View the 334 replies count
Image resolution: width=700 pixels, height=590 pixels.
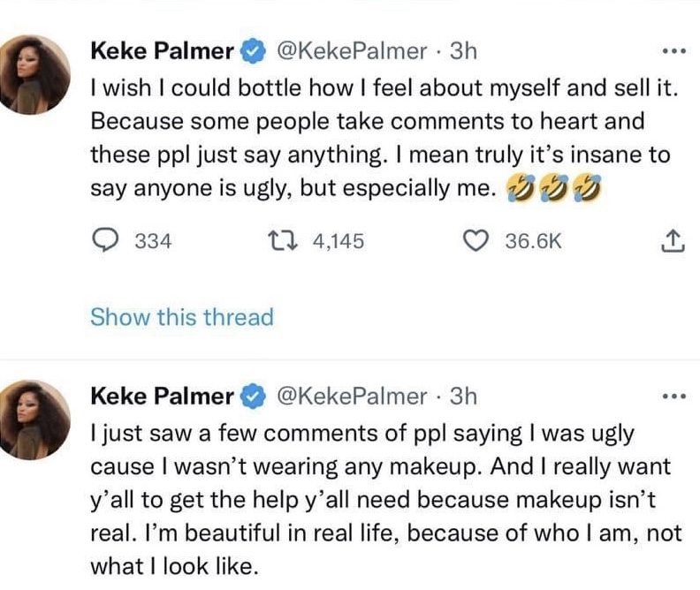153,241
